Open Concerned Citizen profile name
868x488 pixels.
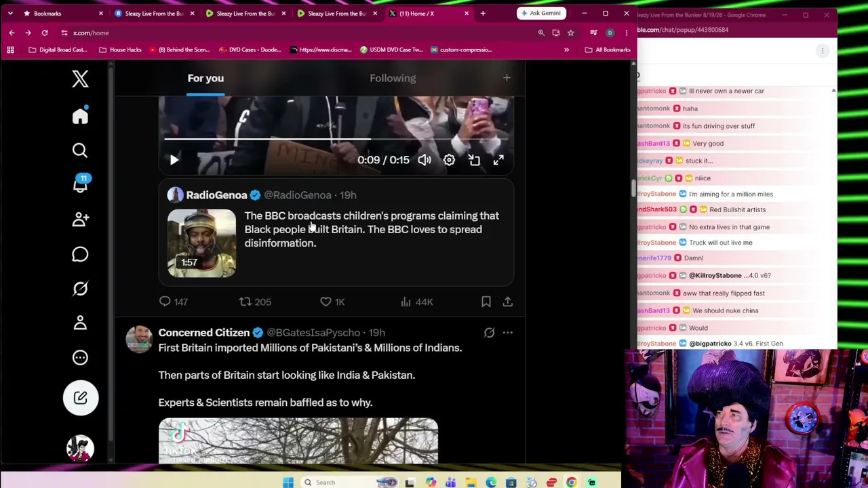(x=204, y=333)
